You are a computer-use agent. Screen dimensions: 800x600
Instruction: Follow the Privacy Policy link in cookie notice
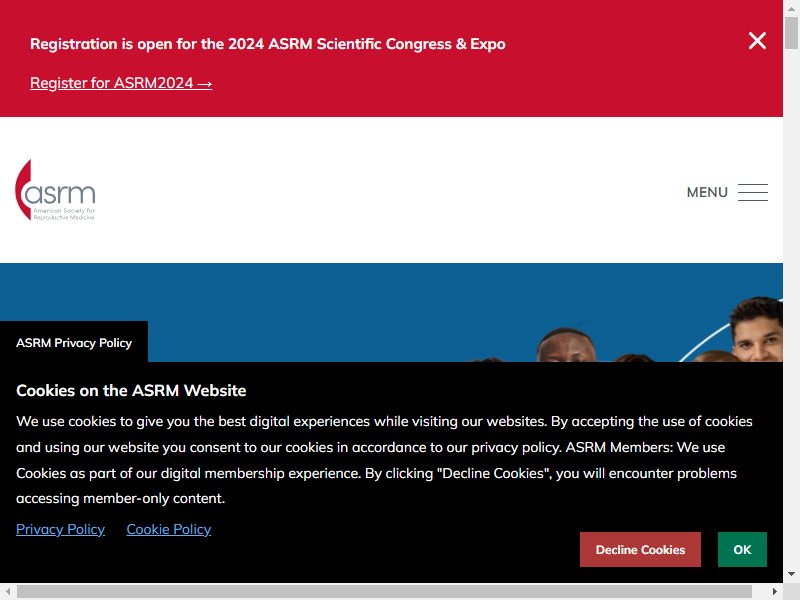60,529
